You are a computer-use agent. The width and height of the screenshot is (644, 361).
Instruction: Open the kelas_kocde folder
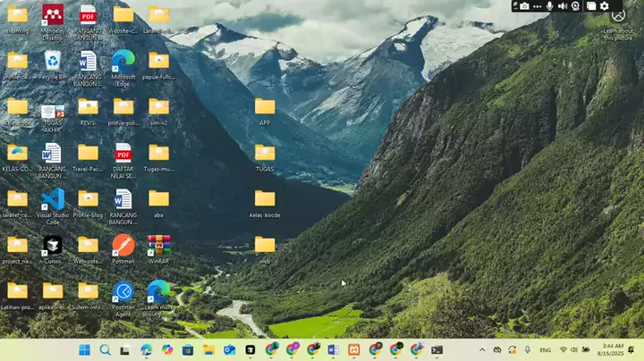265,198
